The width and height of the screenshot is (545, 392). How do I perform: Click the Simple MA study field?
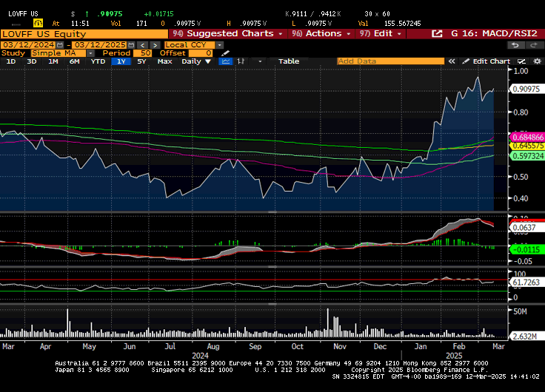pyautogui.click(x=58, y=53)
